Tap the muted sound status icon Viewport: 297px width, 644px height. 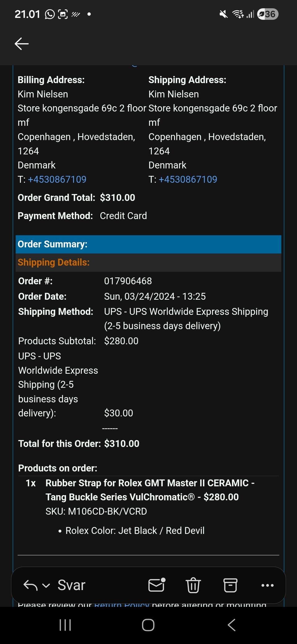pyautogui.click(x=223, y=14)
